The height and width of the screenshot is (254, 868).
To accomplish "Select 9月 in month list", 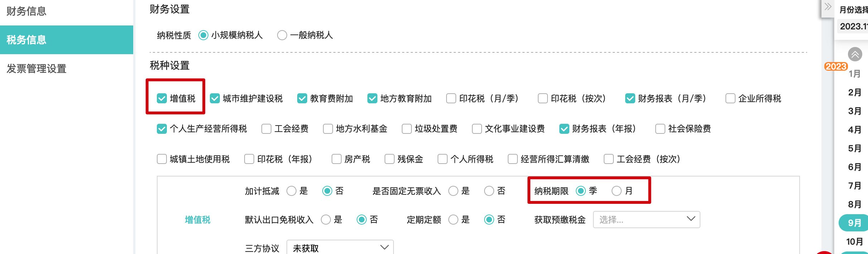I will click(x=854, y=223).
